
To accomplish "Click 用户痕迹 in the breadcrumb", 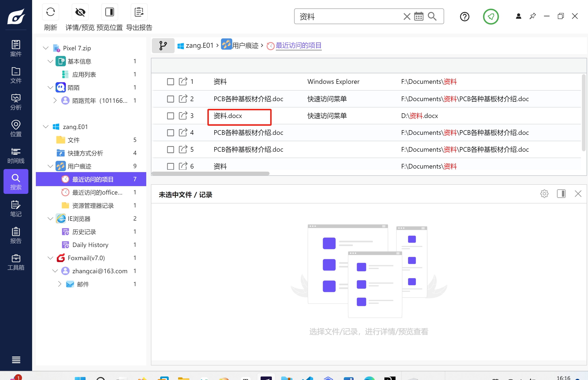I will 245,45.
